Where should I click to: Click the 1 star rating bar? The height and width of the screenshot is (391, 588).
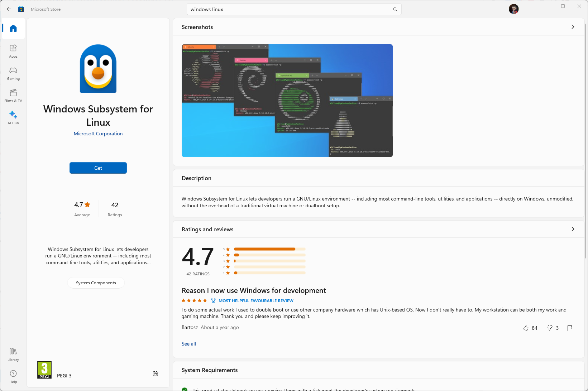[x=269, y=273]
